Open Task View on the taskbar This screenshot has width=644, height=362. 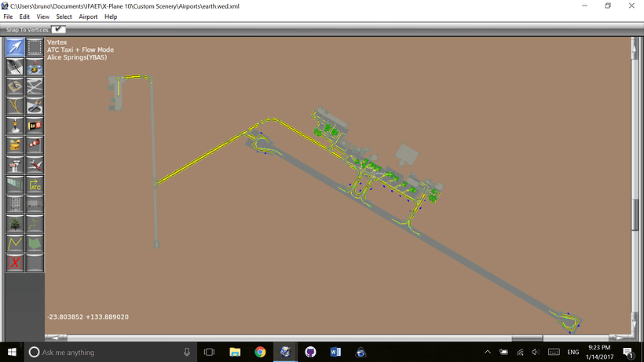(210, 352)
